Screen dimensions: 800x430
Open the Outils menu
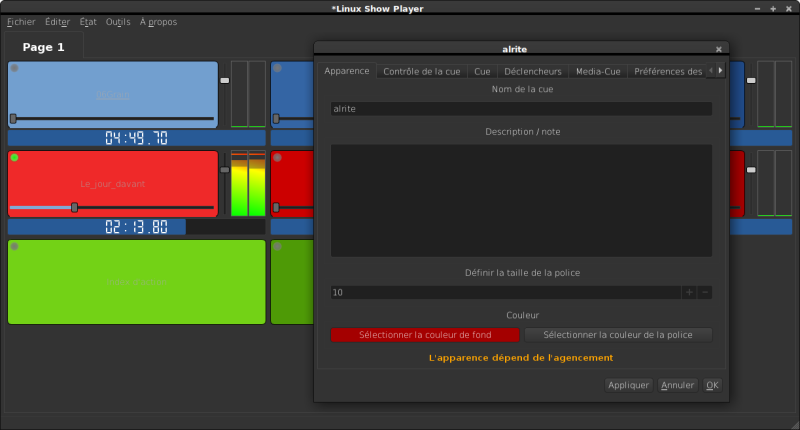click(x=118, y=22)
